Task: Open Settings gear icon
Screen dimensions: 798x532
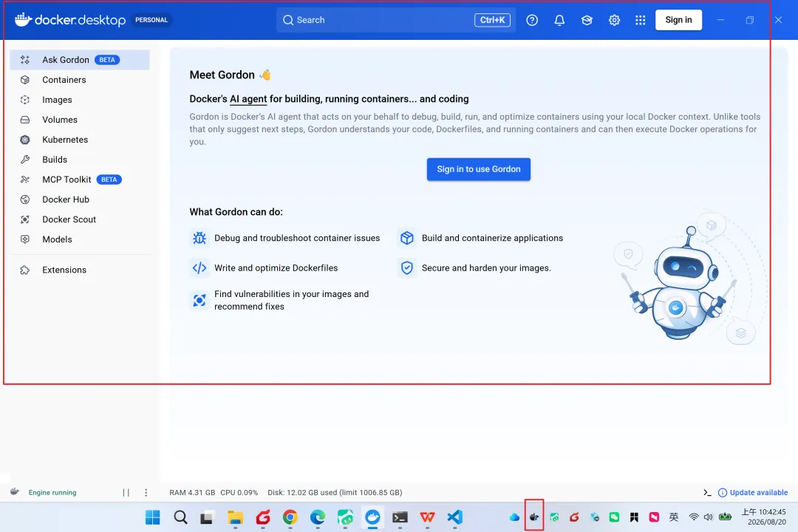Action: tap(614, 20)
